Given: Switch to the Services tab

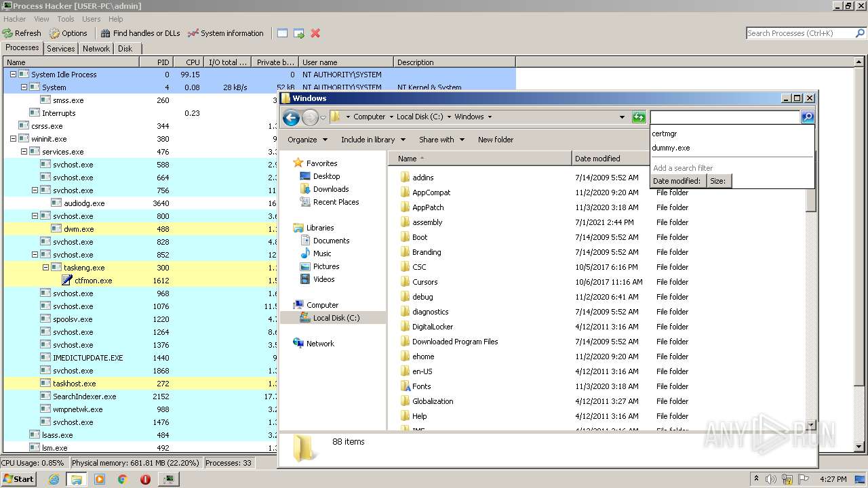Looking at the screenshot, I should 61,49.
